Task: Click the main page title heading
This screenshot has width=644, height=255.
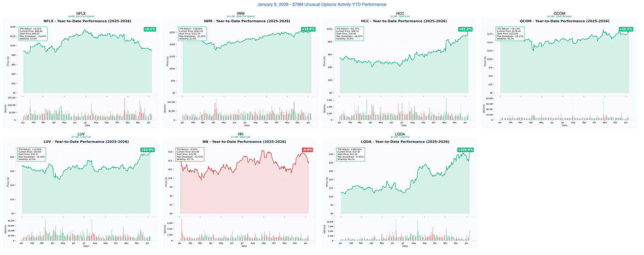Action: 322,5
